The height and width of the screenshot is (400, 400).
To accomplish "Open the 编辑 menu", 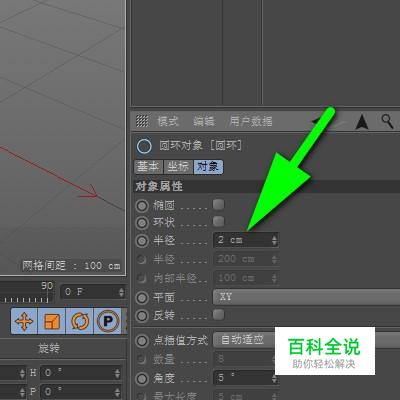I will (204, 121).
